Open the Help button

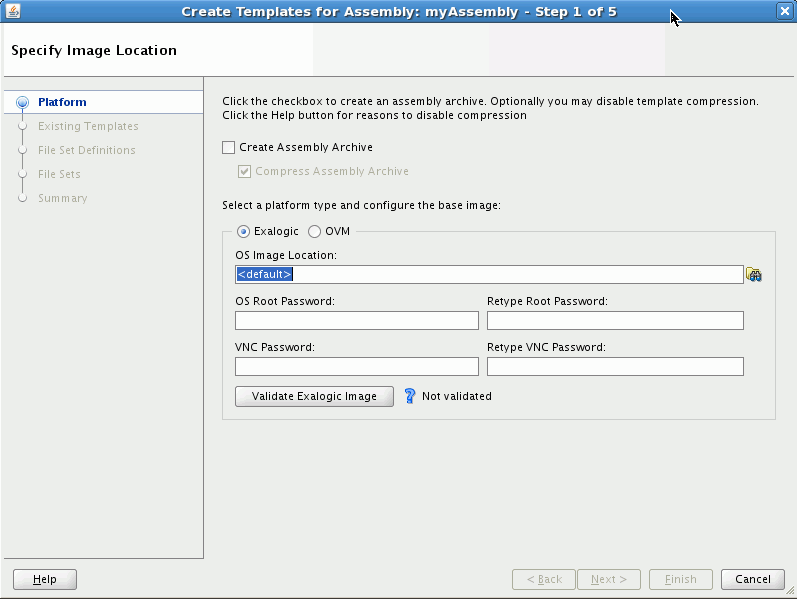(45, 579)
